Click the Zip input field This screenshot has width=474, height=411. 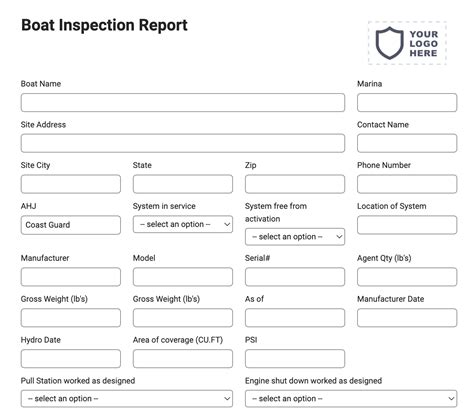click(x=295, y=184)
